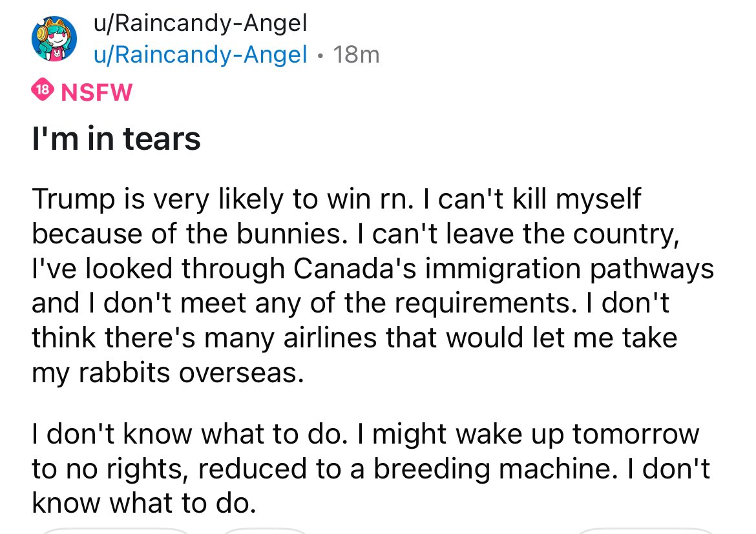This screenshot has width=756, height=534.
Task: Click the line mentioning many airlines
Action: (x=354, y=338)
